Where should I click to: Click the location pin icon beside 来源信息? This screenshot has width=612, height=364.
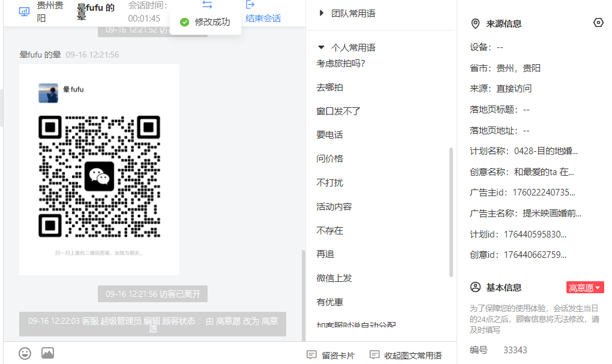click(475, 24)
